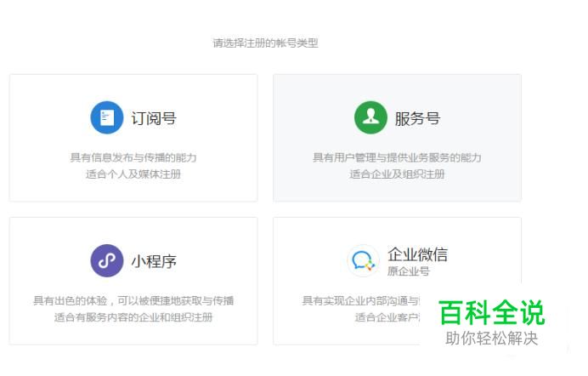
Task: Click the 请选择注册的帐号类型 heading
Action: point(265,43)
